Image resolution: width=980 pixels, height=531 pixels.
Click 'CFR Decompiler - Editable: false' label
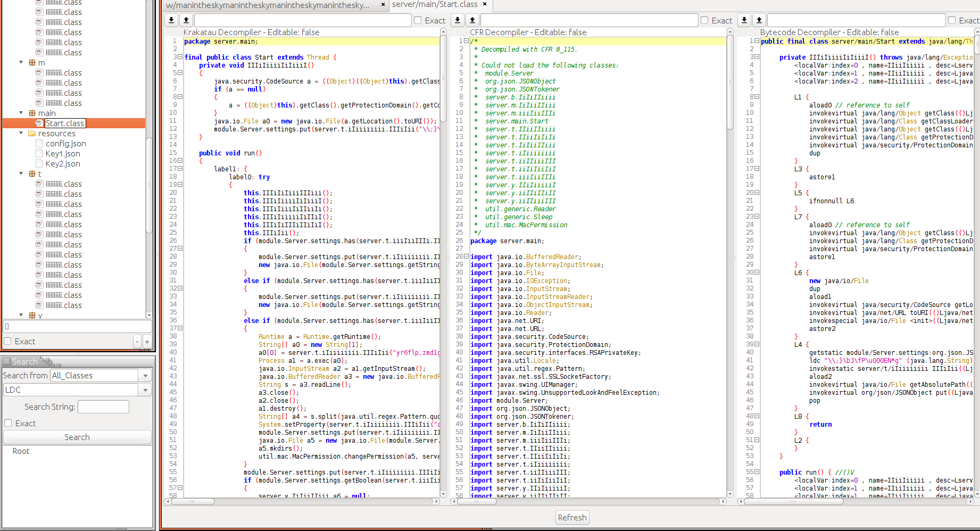click(x=528, y=32)
